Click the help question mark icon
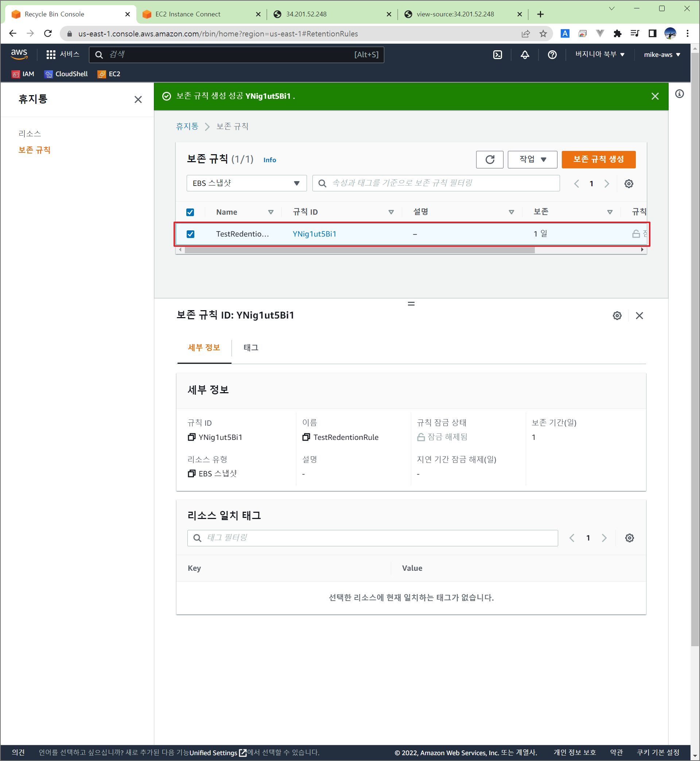The image size is (700, 761). 552,55
